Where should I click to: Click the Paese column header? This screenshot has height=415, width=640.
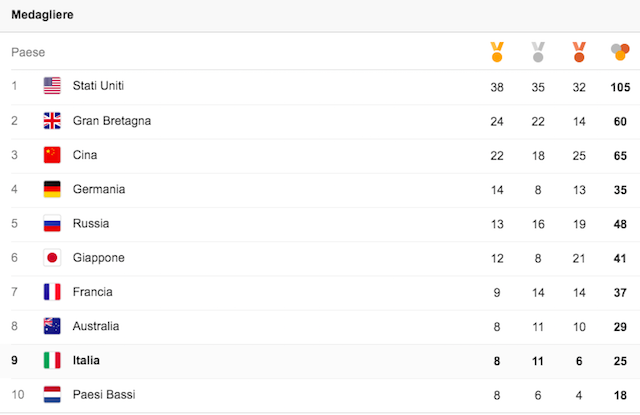point(28,52)
